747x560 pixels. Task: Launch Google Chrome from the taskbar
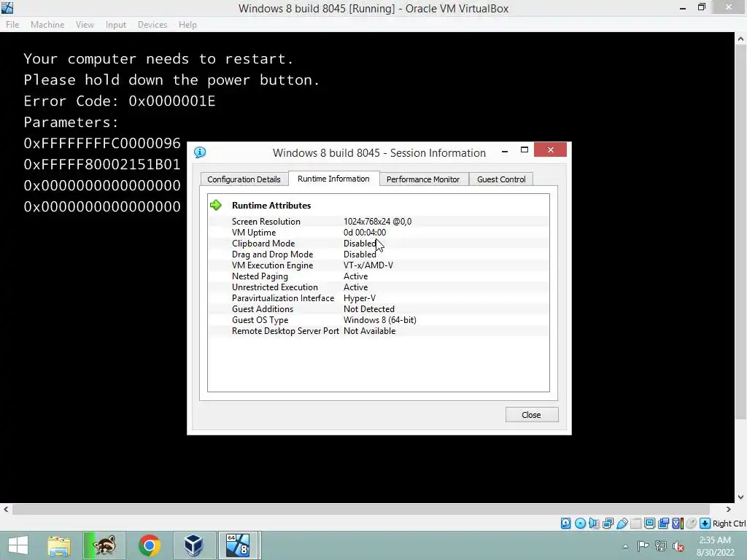pyautogui.click(x=149, y=545)
